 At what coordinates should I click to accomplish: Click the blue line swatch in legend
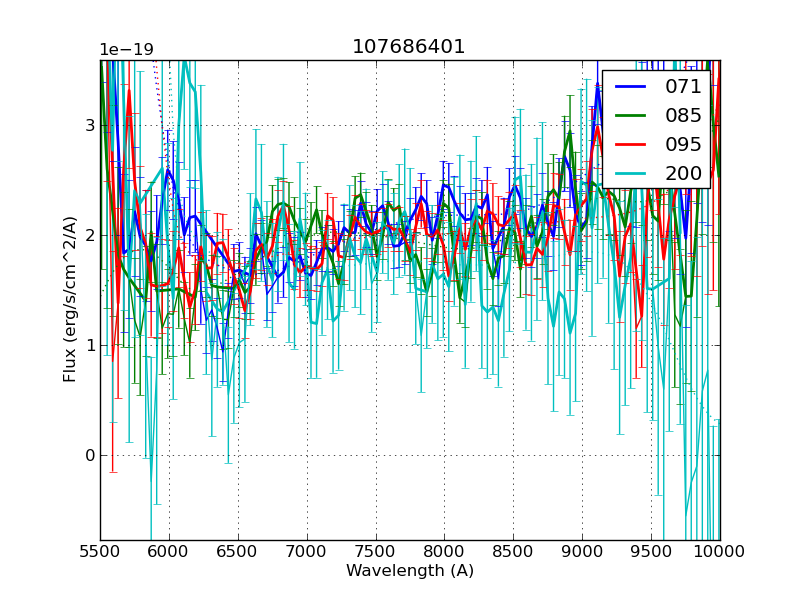click(x=631, y=87)
